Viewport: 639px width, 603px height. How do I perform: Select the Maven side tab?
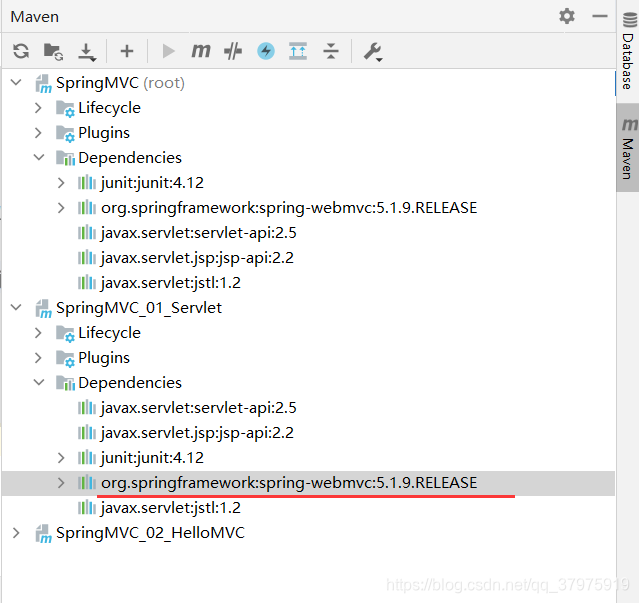coord(628,149)
